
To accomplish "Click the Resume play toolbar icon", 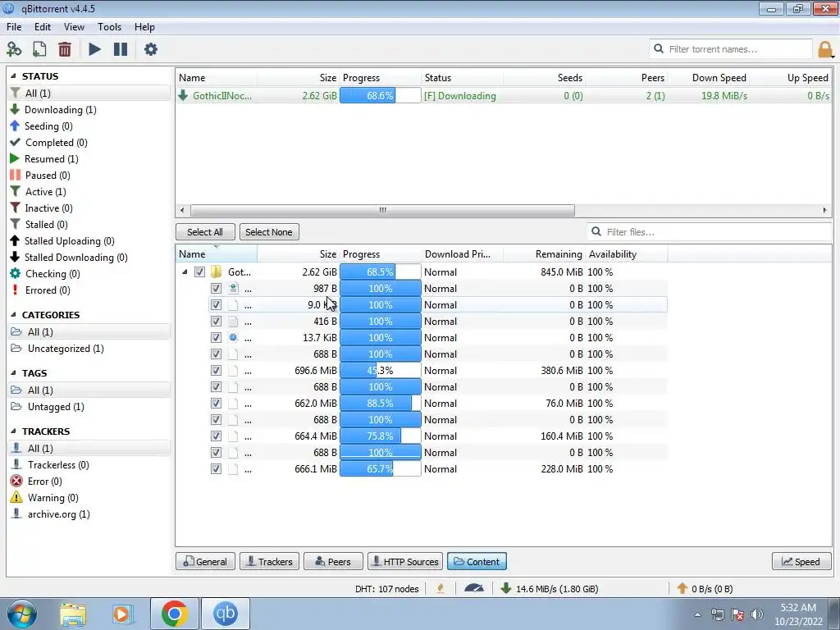I will coord(94,49).
